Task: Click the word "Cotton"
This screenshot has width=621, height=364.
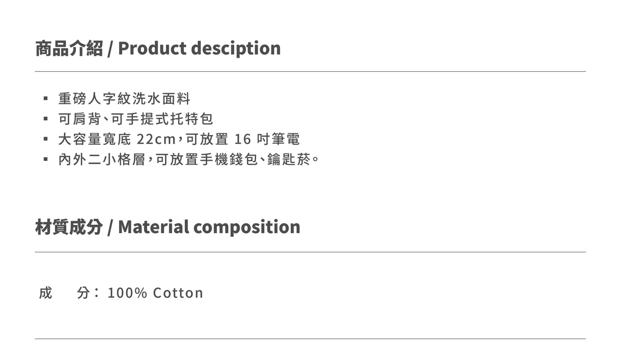Action: click(x=178, y=293)
